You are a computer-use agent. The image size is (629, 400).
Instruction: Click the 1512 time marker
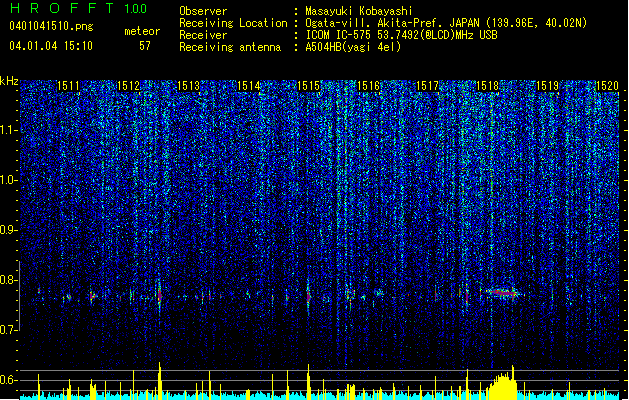point(128,86)
